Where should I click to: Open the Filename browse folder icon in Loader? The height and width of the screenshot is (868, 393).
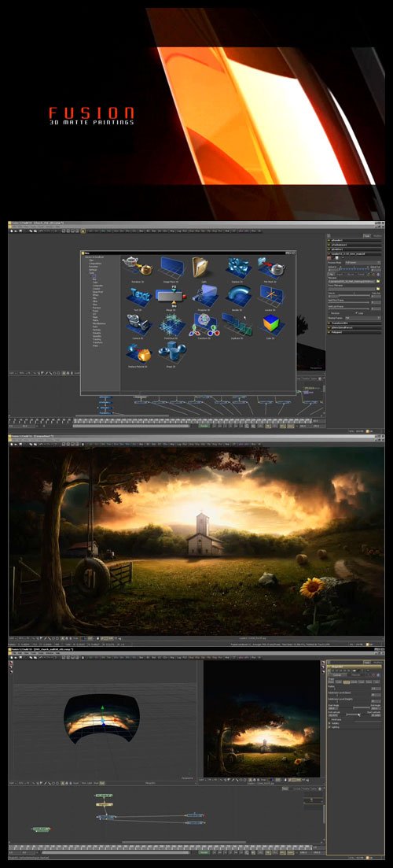pos(378,281)
